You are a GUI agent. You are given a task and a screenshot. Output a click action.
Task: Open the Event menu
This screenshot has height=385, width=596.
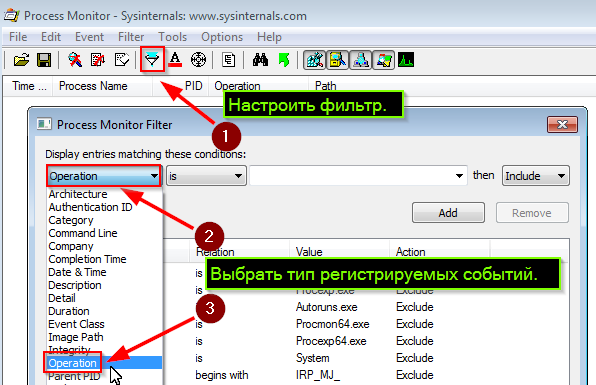coord(89,37)
